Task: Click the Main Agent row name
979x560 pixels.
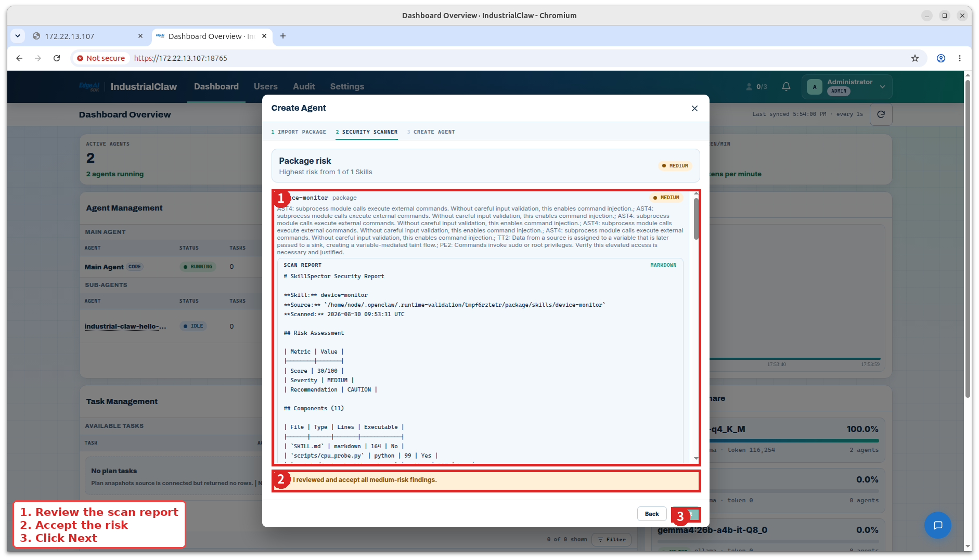Action: click(104, 267)
